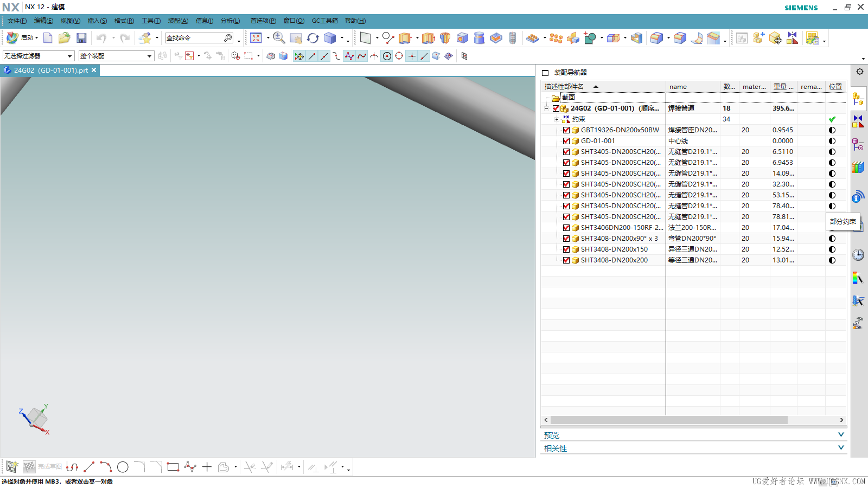Click the shaded rendering style cube
This screenshot has height=488, width=868.
click(330, 38)
